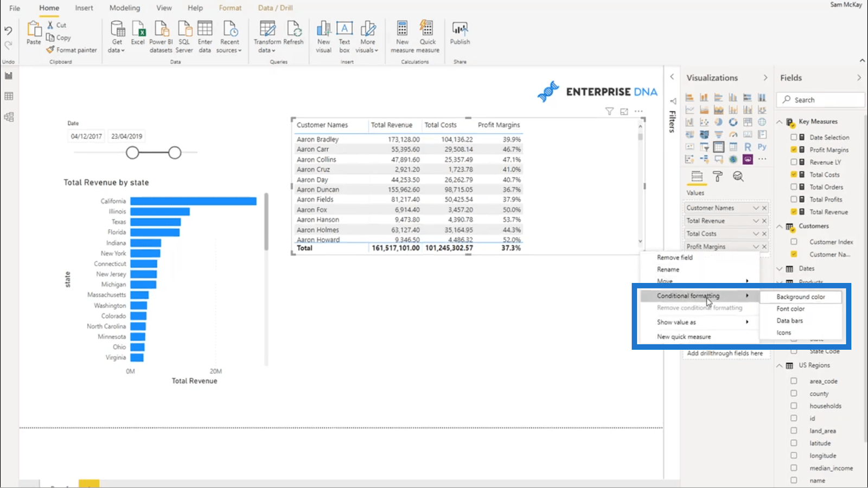Choose the line chart visual

(x=690, y=110)
